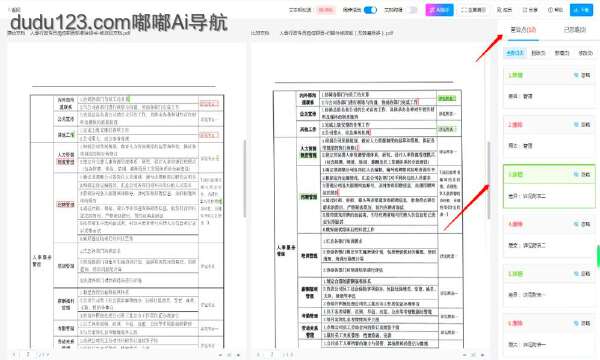Enable the grey switch in the top toolbar

[x=412, y=10]
